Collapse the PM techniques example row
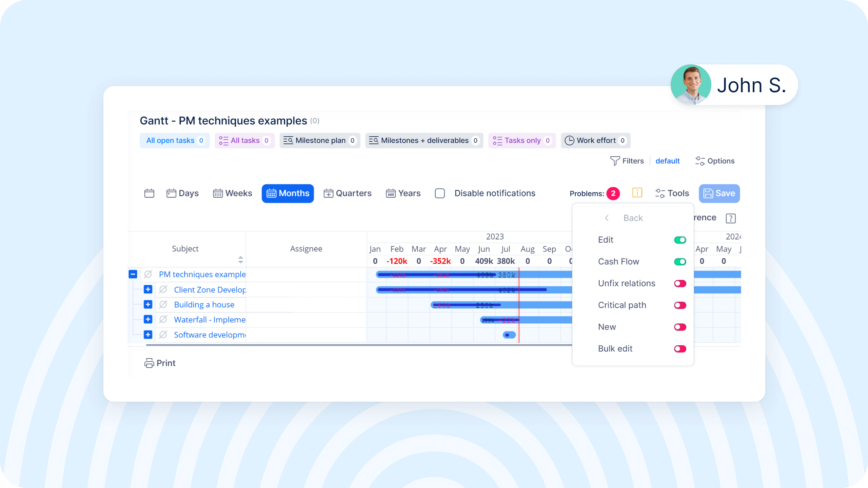This screenshot has width=868, height=488. (133, 274)
